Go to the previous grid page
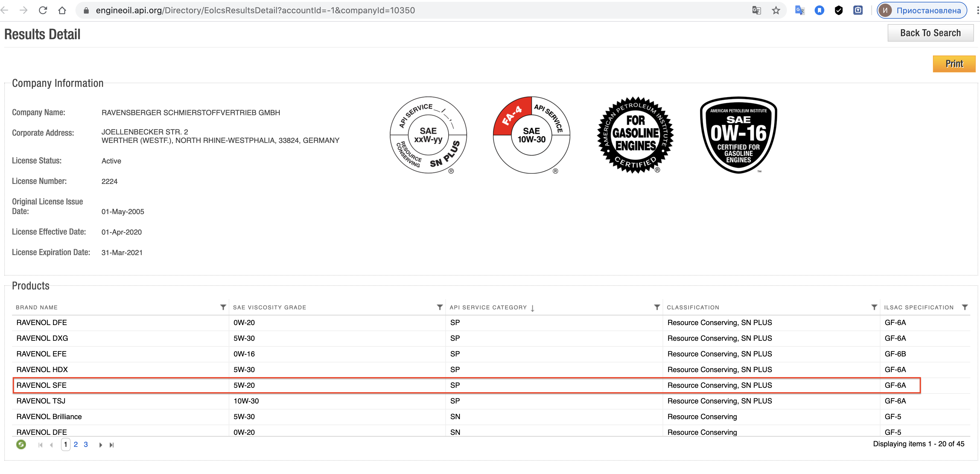Screen dimensions: 980x474 point(51,445)
